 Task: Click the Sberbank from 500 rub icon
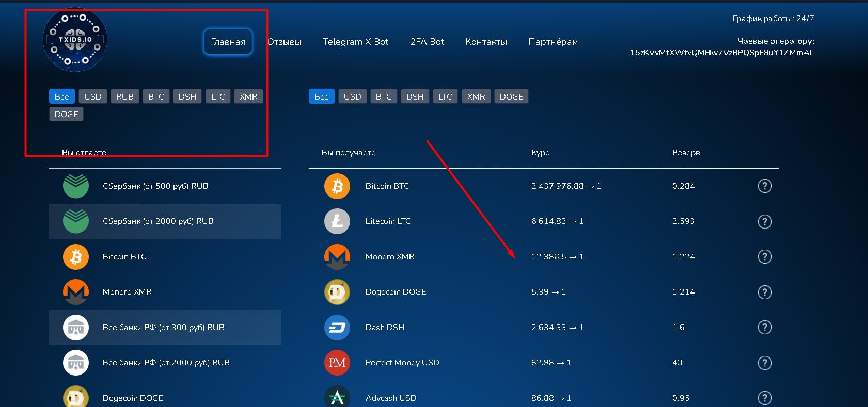pyautogui.click(x=76, y=186)
